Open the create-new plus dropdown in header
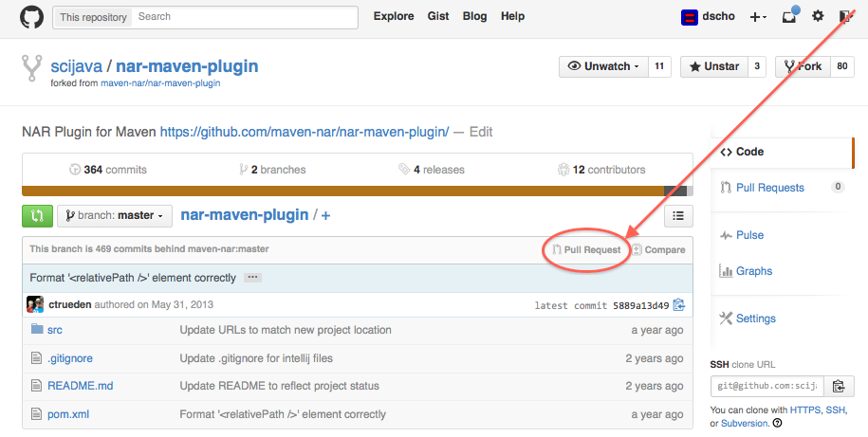 click(758, 17)
